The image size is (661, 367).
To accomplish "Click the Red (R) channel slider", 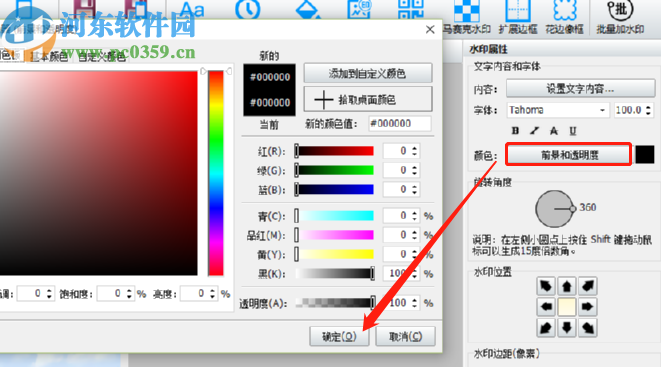I will [335, 151].
